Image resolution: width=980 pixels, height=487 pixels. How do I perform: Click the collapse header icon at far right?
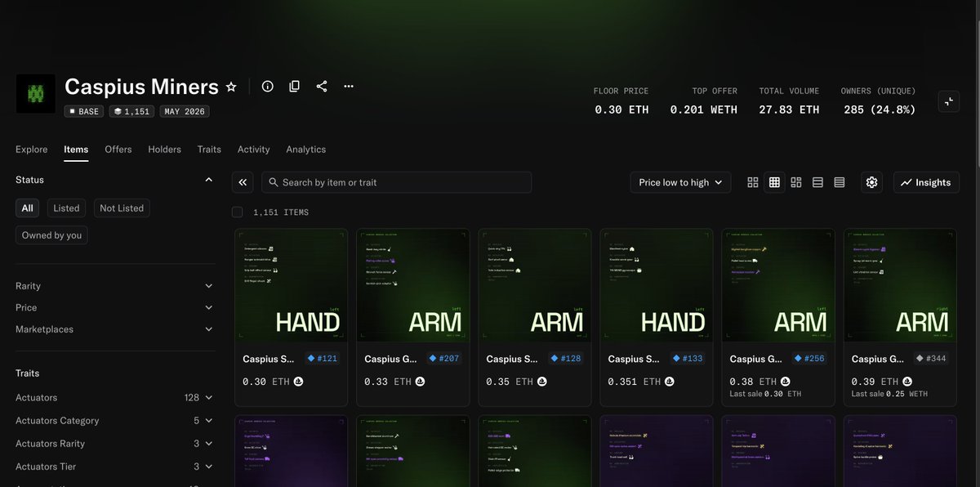pos(949,101)
